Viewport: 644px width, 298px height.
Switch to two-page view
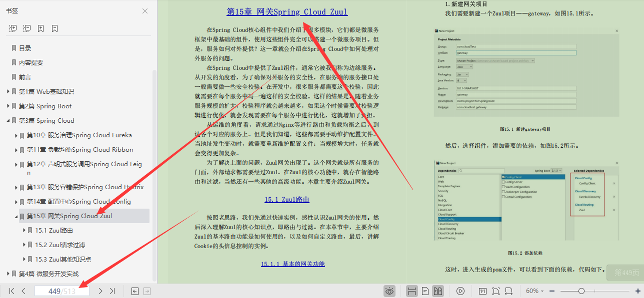(x=437, y=291)
